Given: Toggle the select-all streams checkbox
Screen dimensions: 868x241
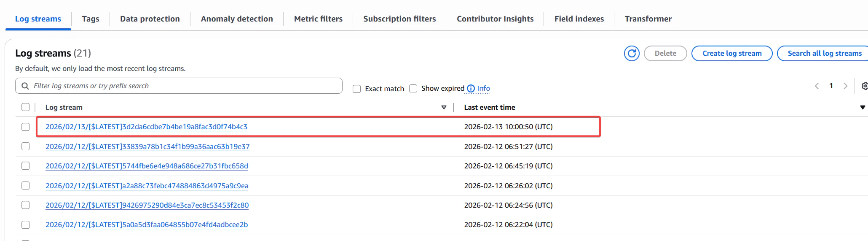Looking at the screenshot, I should tap(26, 107).
